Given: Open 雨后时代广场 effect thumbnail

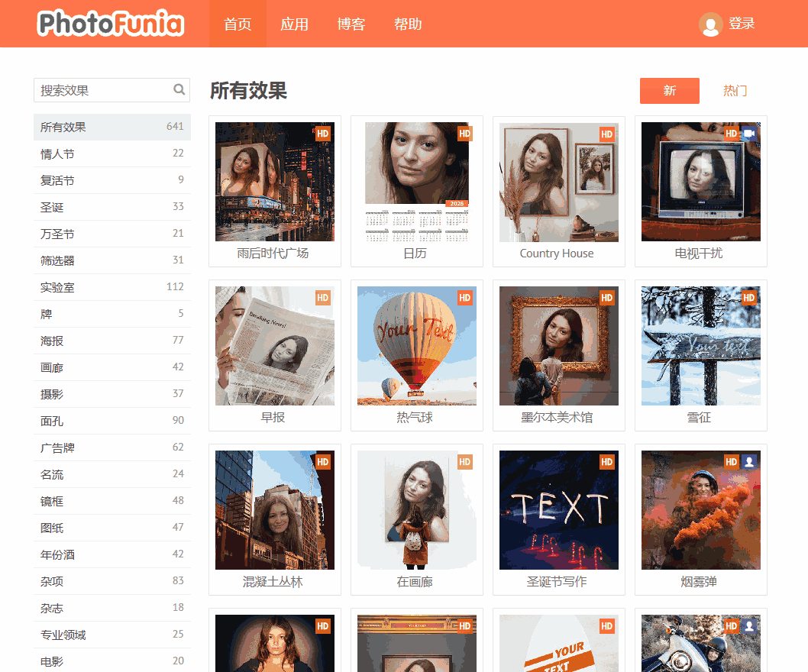Looking at the screenshot, I should pyautogui.click(x=275, y=182).
